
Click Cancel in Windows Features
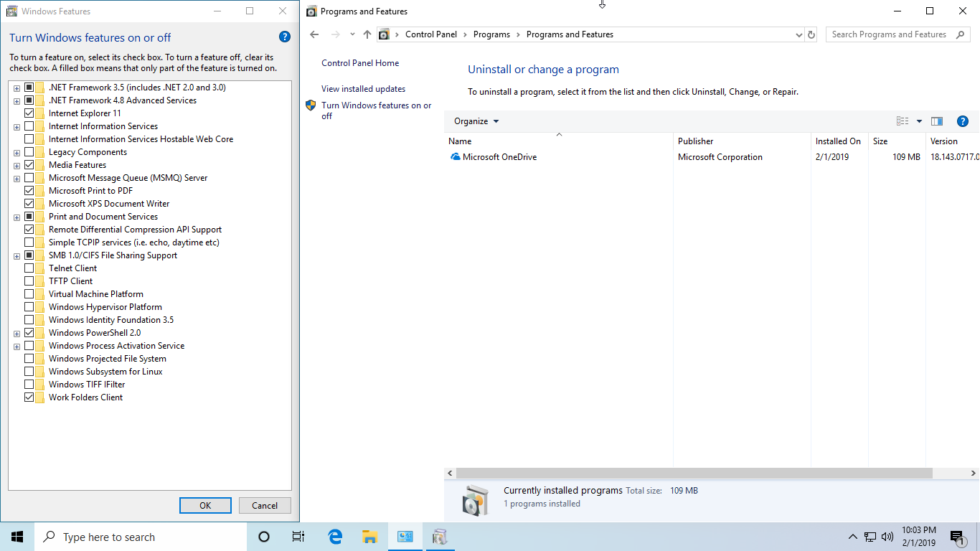[265, 505]
